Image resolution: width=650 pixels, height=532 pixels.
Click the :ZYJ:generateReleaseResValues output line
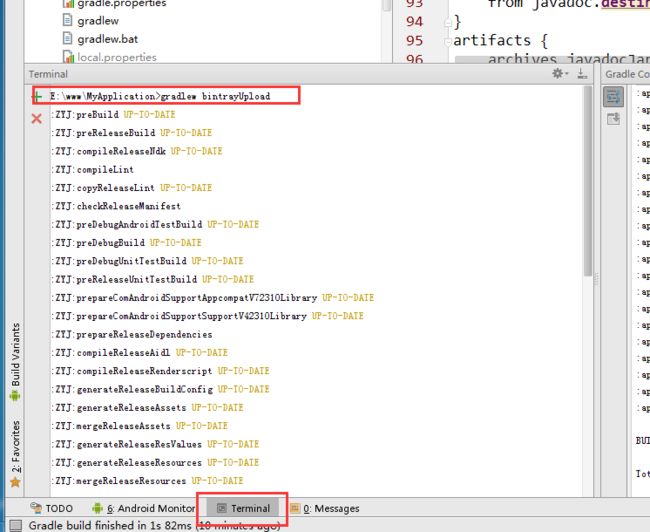[155, 444]
